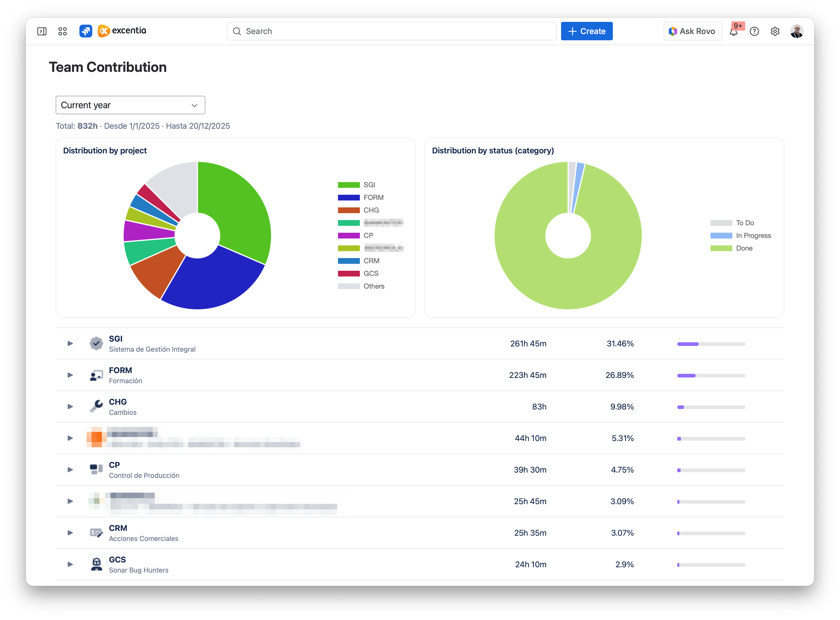Click the CHG wrench icon
Screen dimensions: 840x620
[96, 406]
